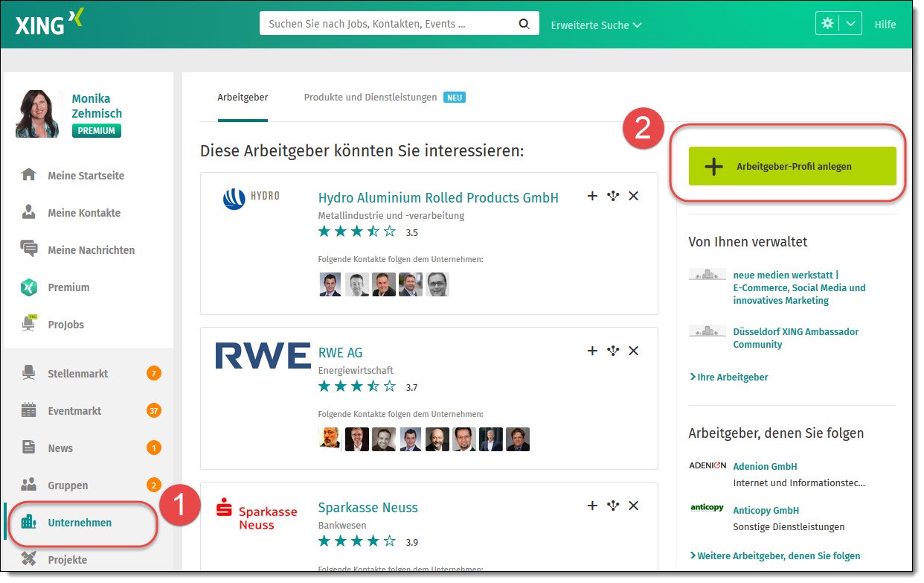Click the Arbeitgeber-Profil anlegen button
Viewport: 924px width, 583px height.
pyautogui.click(x=792, y=166)
